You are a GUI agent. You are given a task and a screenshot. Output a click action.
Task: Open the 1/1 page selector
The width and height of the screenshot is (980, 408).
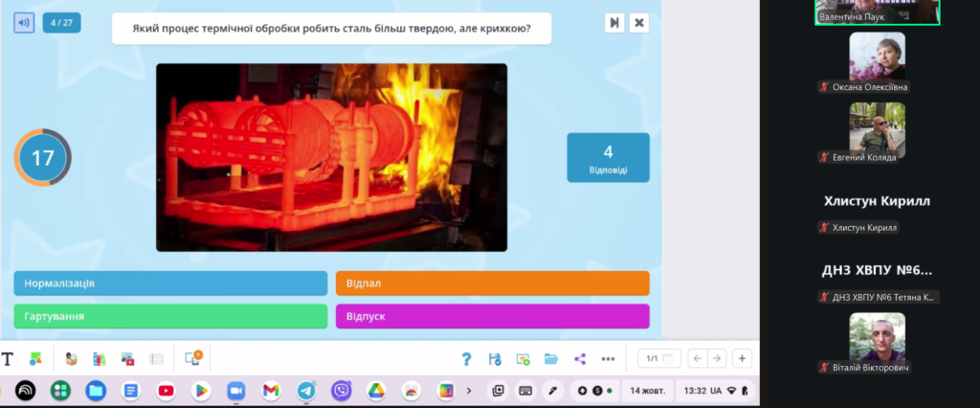658,358
